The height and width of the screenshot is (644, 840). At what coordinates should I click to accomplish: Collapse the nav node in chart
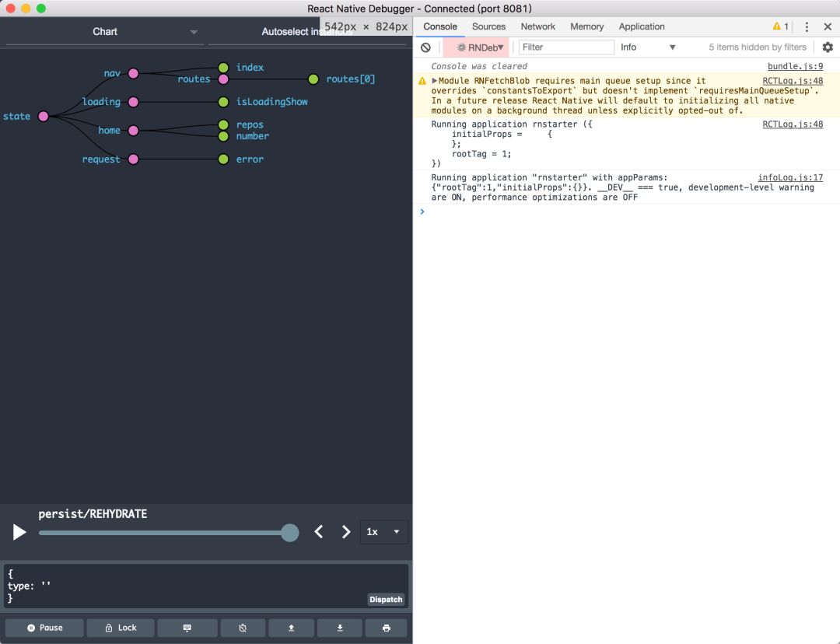pyautogui.click(x=134, y=73)
